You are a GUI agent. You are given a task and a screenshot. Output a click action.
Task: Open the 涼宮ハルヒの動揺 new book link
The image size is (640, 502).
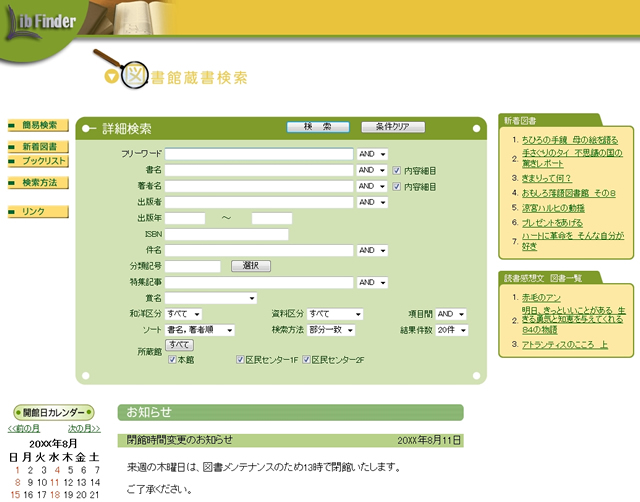[x=552, y=207]
